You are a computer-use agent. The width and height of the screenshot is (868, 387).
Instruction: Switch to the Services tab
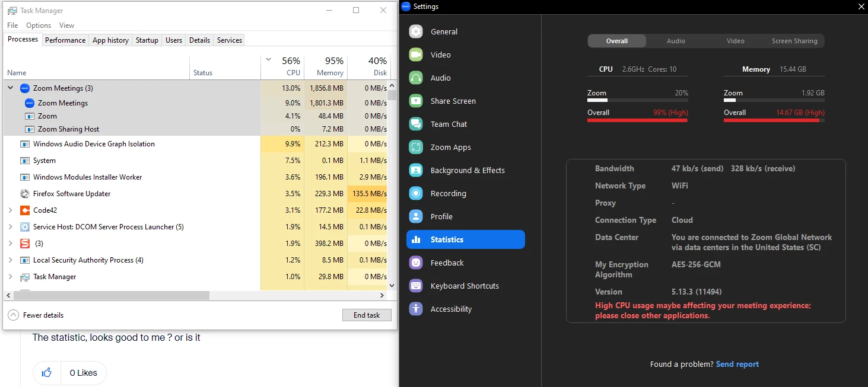[230, 40]
